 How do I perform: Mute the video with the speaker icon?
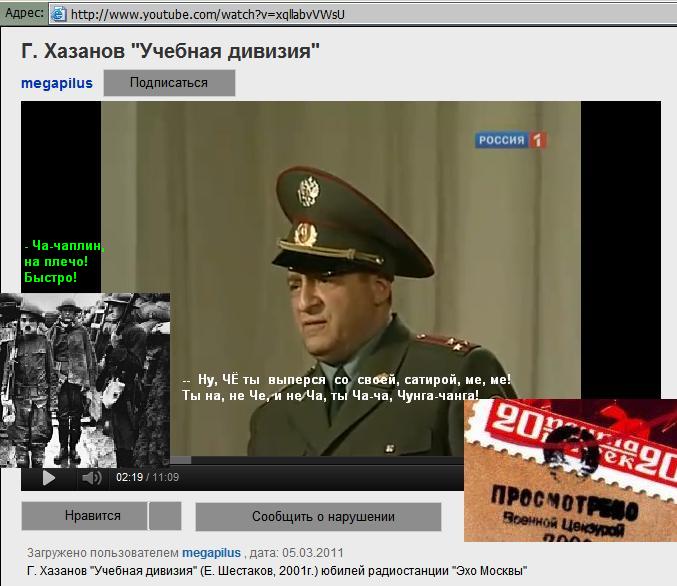pos(91,478)
